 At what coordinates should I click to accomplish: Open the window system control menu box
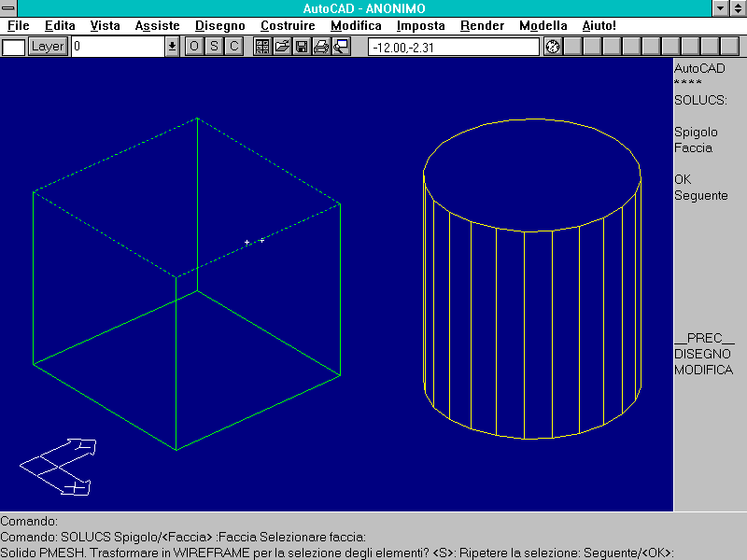click(8, 8)
